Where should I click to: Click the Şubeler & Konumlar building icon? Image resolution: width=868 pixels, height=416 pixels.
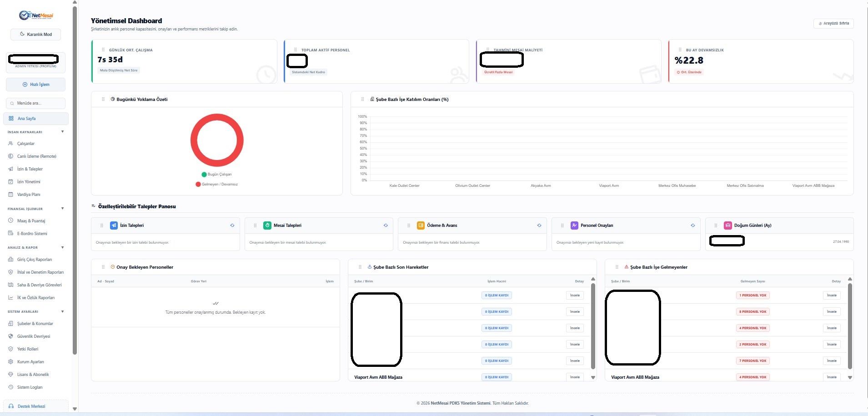[x=10, y=324]
